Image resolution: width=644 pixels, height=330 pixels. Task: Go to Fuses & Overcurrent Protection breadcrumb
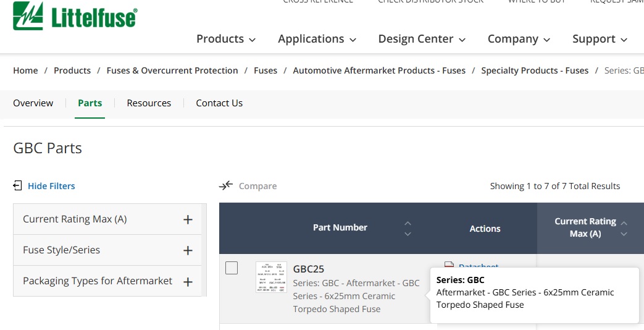[172, 70]
